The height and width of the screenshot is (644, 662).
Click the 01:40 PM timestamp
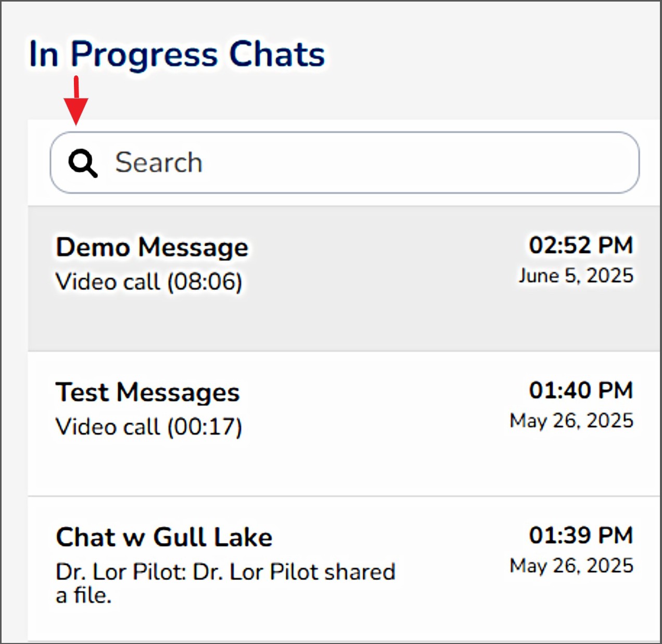pyautogui.click(x=581, y=390)
